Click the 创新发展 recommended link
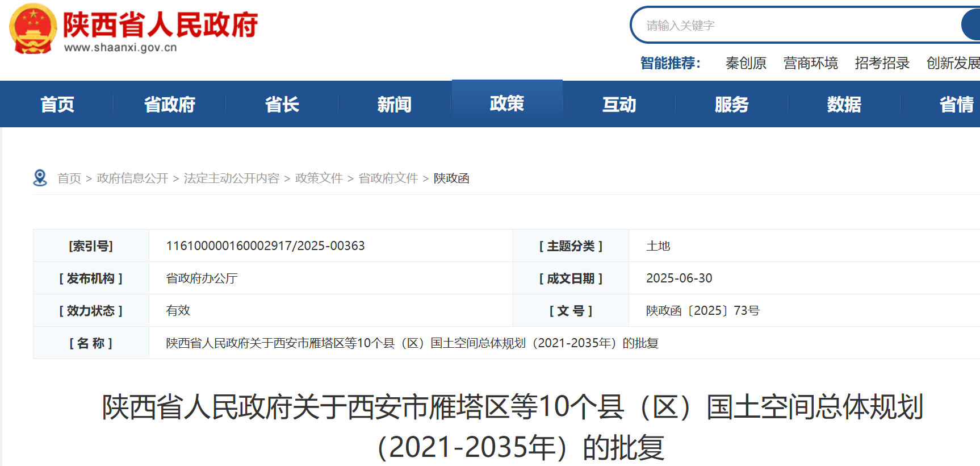The width and height of the screenshot is (980, 466). pyautogui.click(x=953, y=63)
